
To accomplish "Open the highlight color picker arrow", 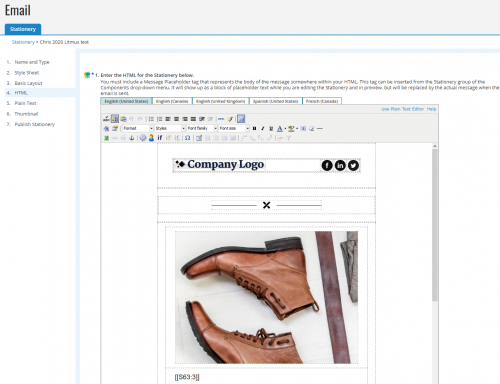I will 297,128.
